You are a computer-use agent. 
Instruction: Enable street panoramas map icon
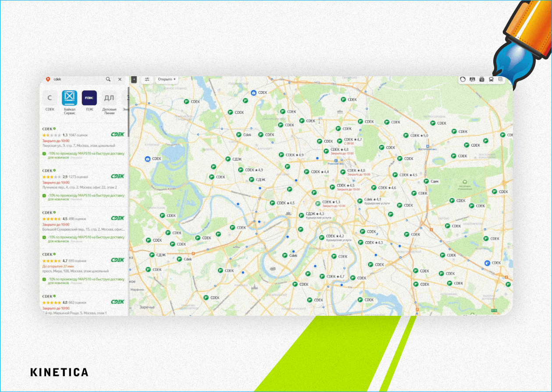[472, 79]
